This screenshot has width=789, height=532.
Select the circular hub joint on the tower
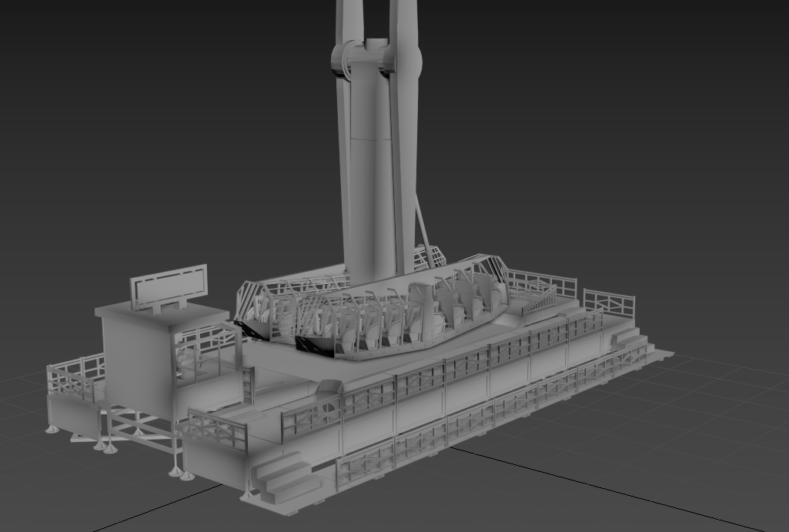[376, 59]
